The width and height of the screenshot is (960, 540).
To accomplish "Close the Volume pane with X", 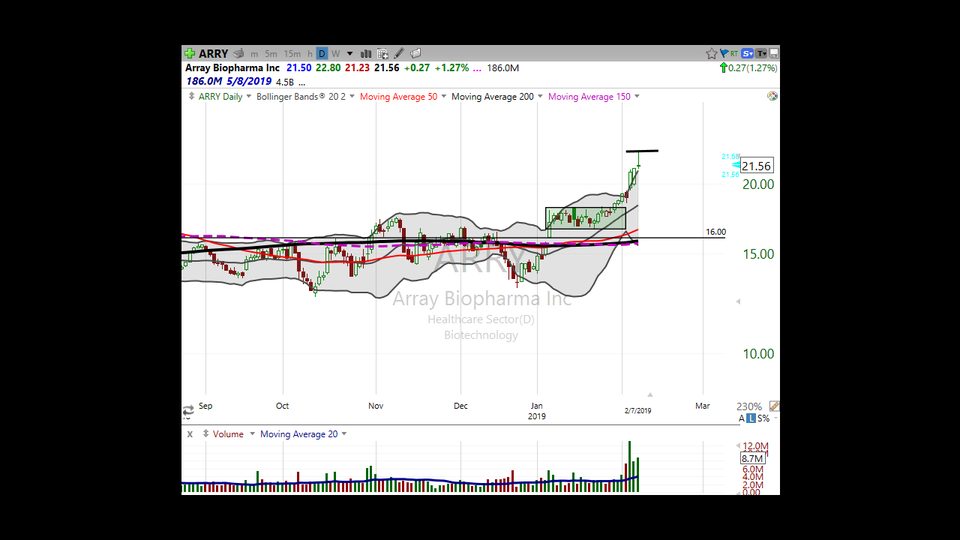I will (190, 434).
